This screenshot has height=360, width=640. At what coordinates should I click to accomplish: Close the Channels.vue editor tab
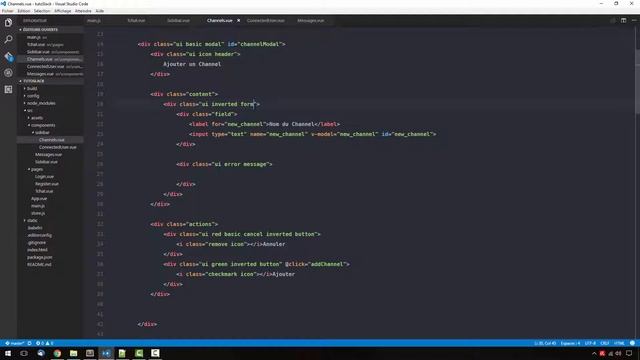pyautogui.click(x=238, y=20)
